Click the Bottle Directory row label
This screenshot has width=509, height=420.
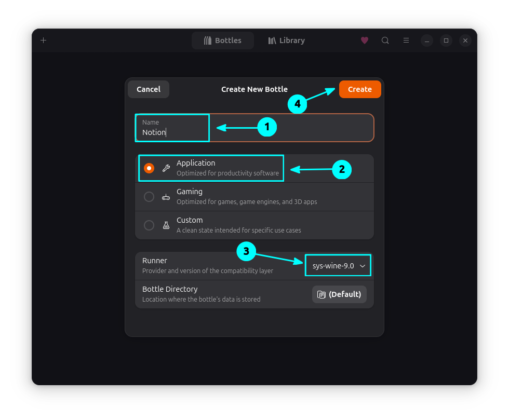click(x=170, y=289)
